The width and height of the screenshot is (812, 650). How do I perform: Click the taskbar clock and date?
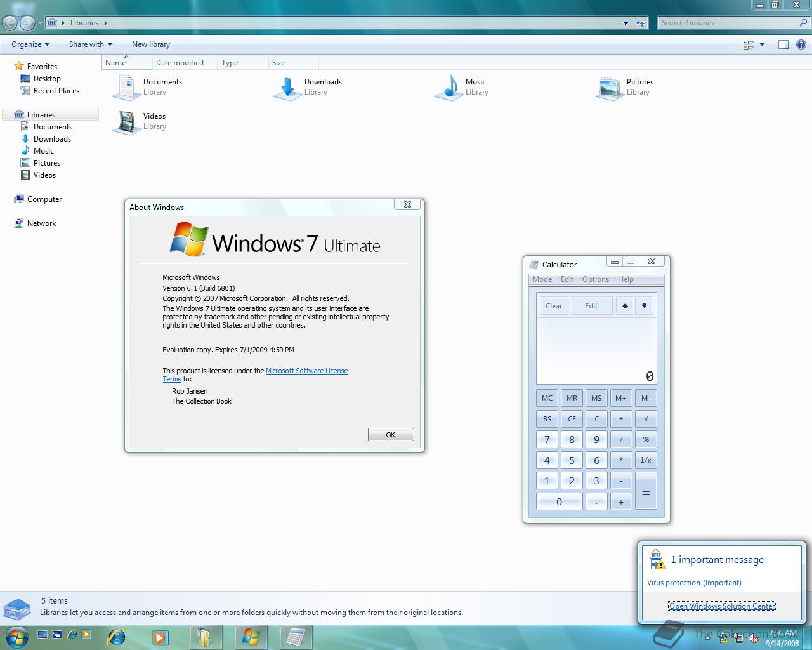[x=782, y=638]
